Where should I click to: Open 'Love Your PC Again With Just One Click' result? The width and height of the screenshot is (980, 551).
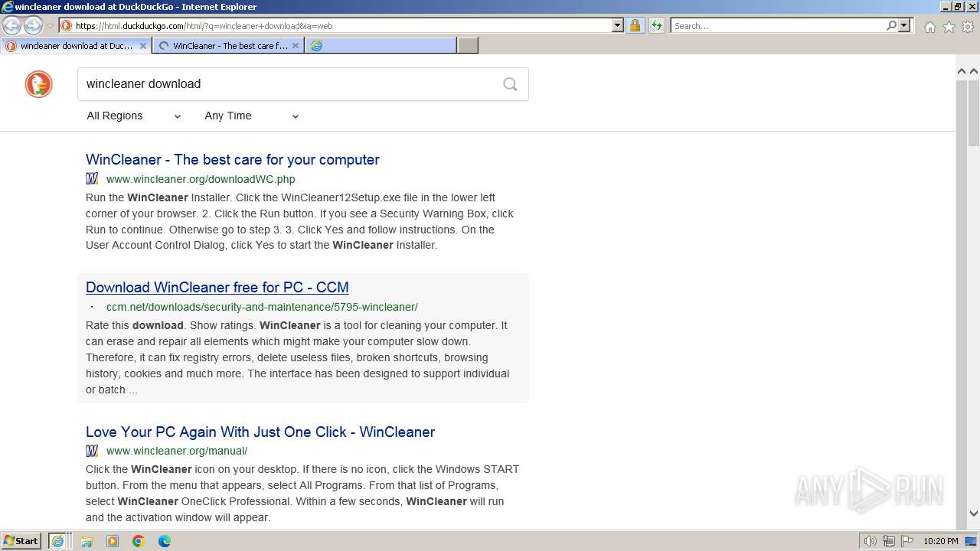click(260, 432)
